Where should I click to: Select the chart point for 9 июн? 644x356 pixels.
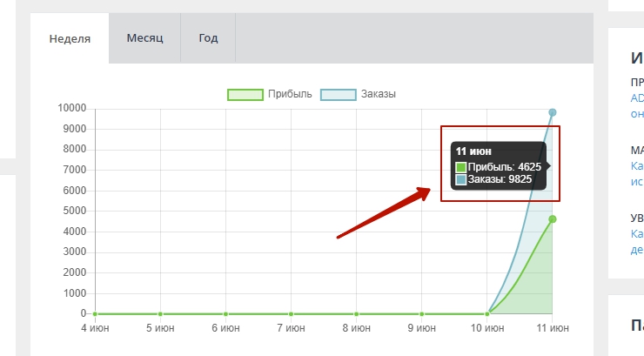pos(421,313)
